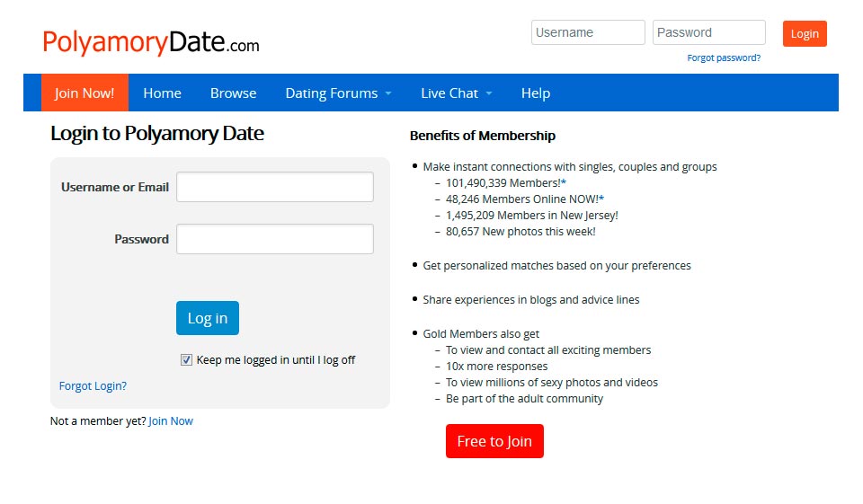Click the main form Password input box
This screenshot has width=863, height=504.
click(x=274, y=239)
